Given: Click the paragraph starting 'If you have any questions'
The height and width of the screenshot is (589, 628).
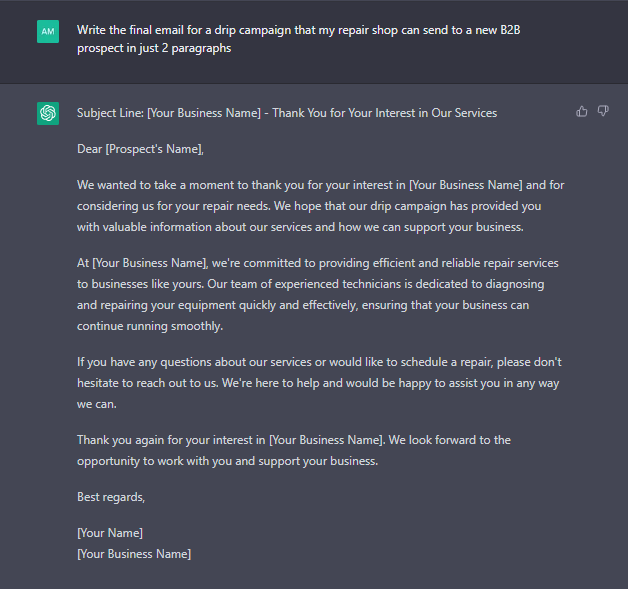Looking at the screenshot, I should 319,383.
